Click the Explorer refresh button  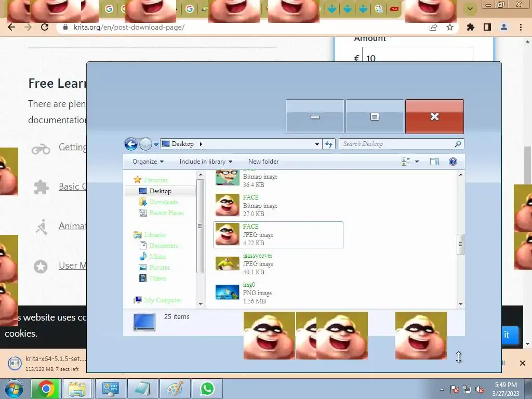(329, 144)
